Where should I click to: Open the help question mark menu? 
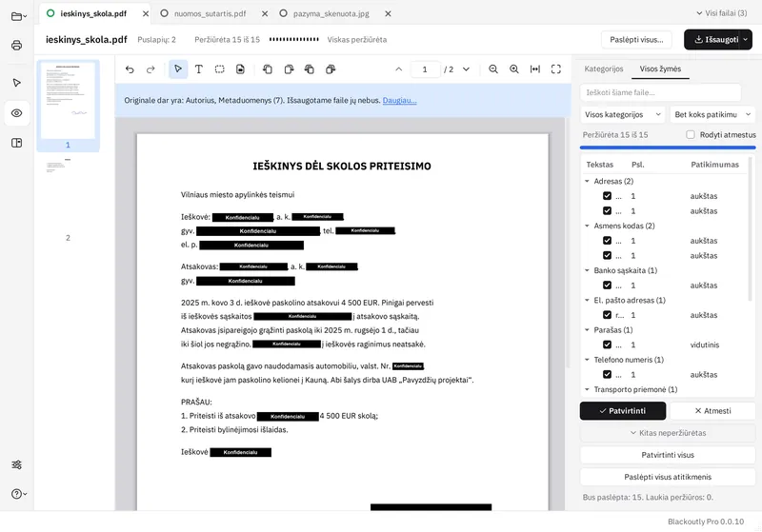(x=18, y=494)
